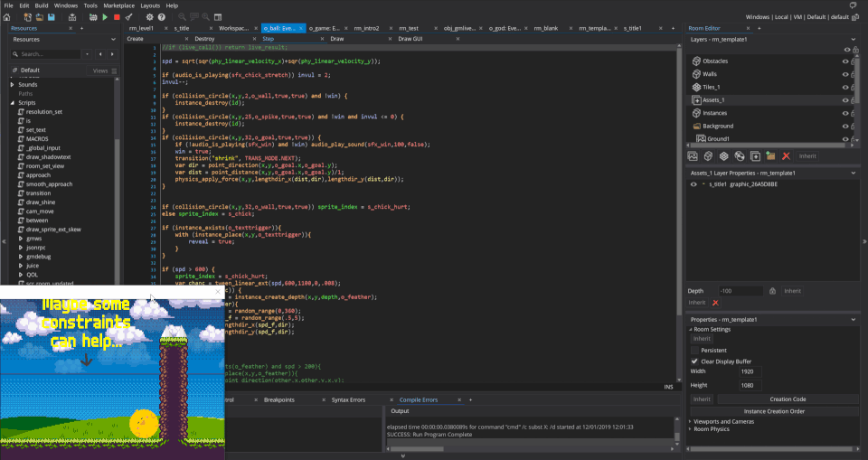This screenshot has width=868, height=460.
Task: Open the Layouts menu
Action: click(150, 5)
